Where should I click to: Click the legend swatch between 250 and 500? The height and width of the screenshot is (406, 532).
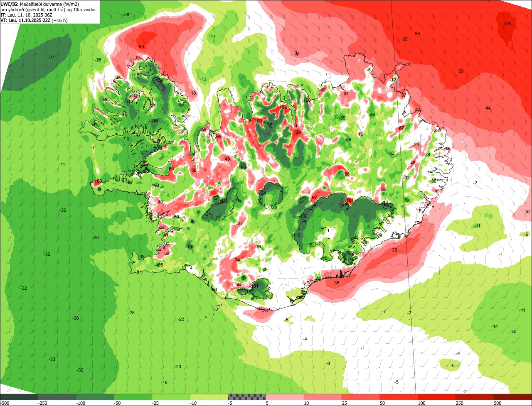(x=475, y=397)
